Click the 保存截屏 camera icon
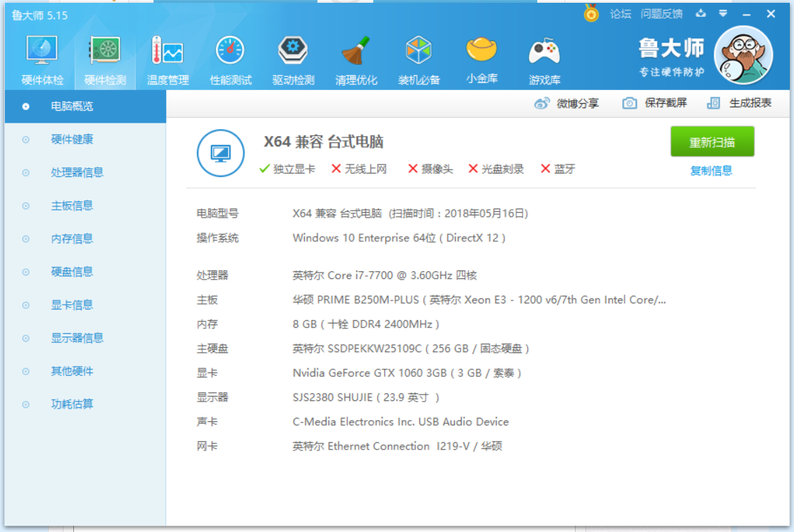Viewport: 794px width, 532px height. click(629, 103)
